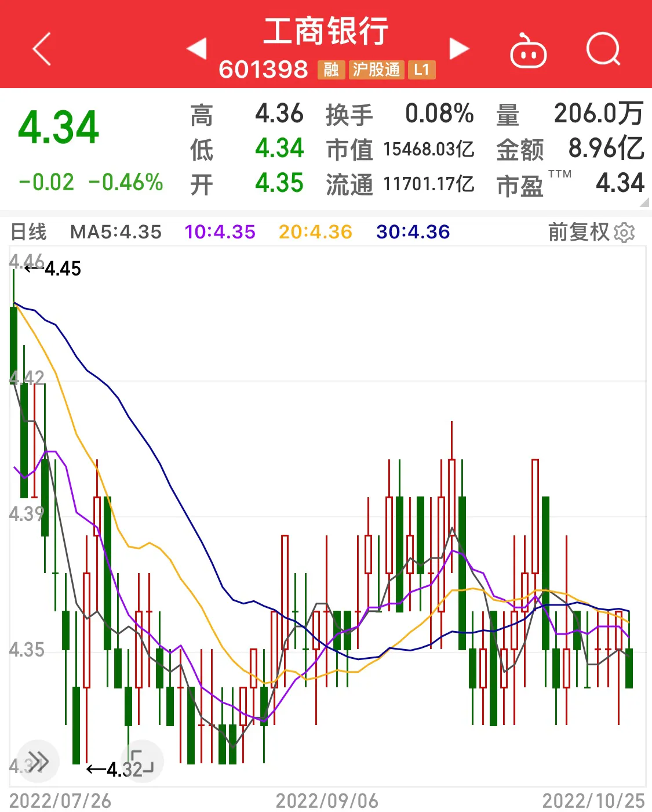
Task: Tap the 4.32 low marker on chart
Action: click(x=115, y=770)
